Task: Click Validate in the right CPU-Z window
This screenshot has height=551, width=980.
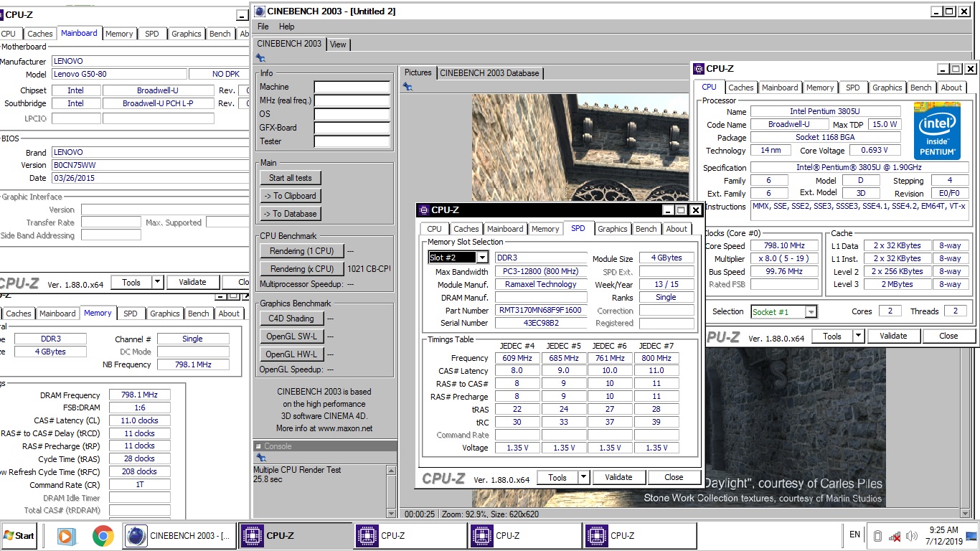Action: coord(893,336)
